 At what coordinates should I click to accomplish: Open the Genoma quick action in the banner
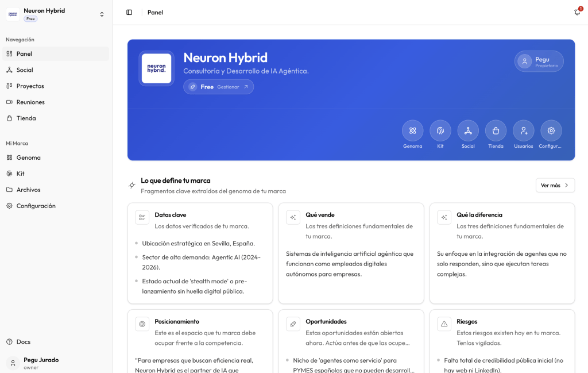point(412,130)
